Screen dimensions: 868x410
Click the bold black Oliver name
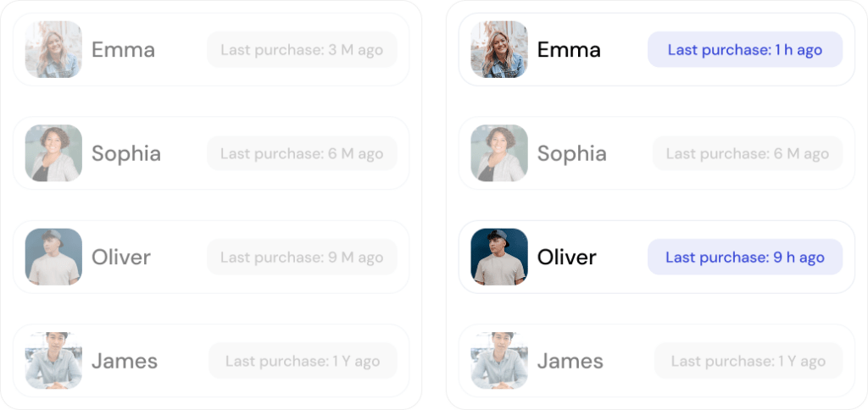566,258
